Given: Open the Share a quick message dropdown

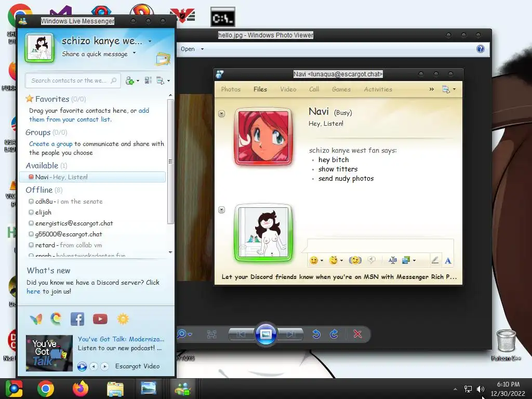Looking at the screenshot, I should [x=134, y=53].
